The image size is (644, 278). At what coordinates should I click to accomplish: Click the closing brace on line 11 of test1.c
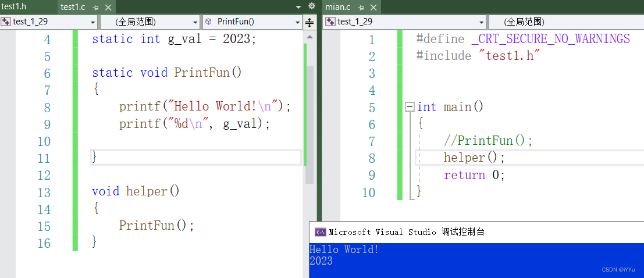[94, 157]
